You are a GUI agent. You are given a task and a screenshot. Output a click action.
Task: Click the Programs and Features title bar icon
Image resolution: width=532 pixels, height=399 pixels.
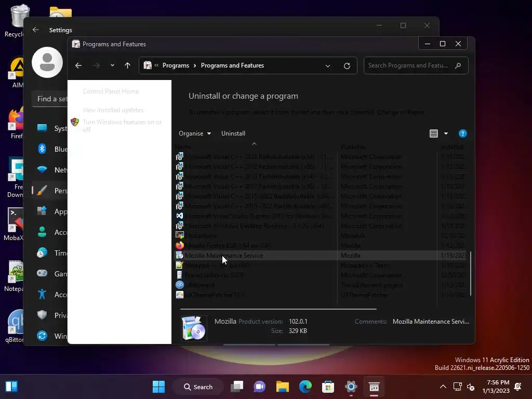76,44
